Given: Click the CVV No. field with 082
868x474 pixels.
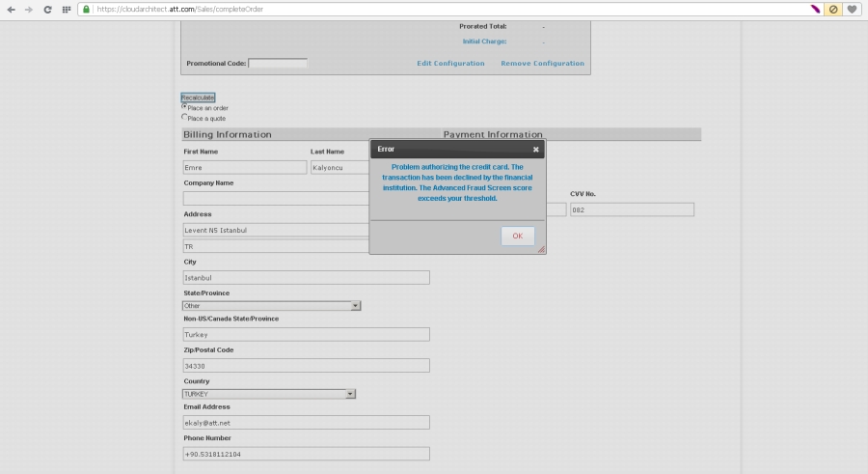Looking at the screenshot, I should tap(632, 209).
